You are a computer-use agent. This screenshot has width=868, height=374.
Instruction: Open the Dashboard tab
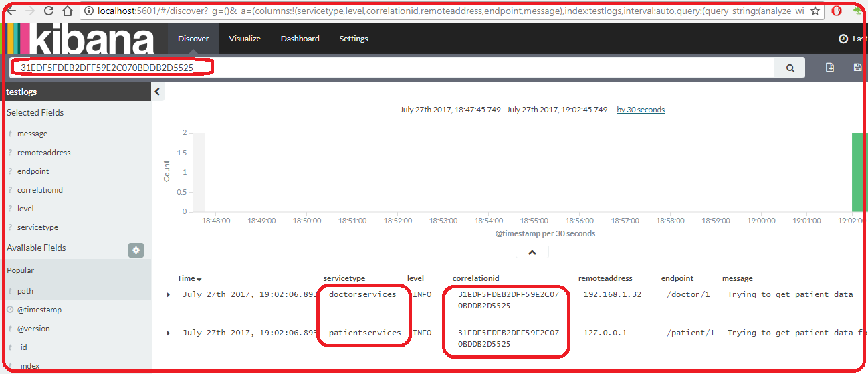300,39
